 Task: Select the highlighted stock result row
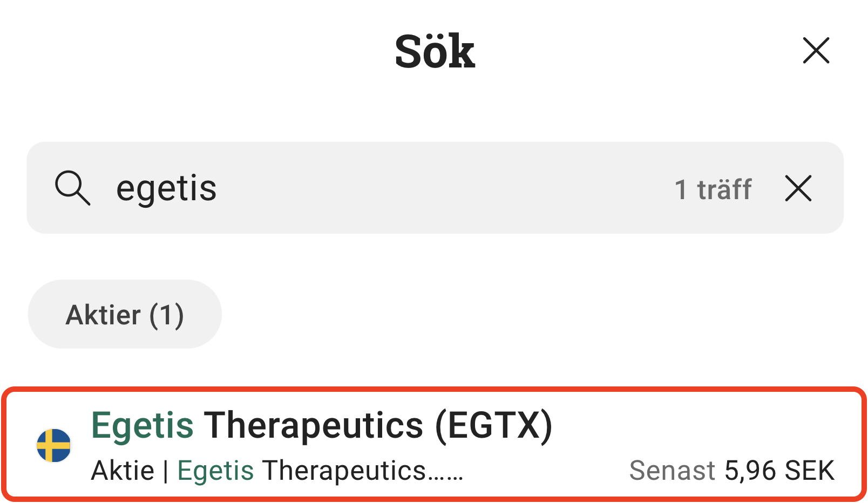434,445
